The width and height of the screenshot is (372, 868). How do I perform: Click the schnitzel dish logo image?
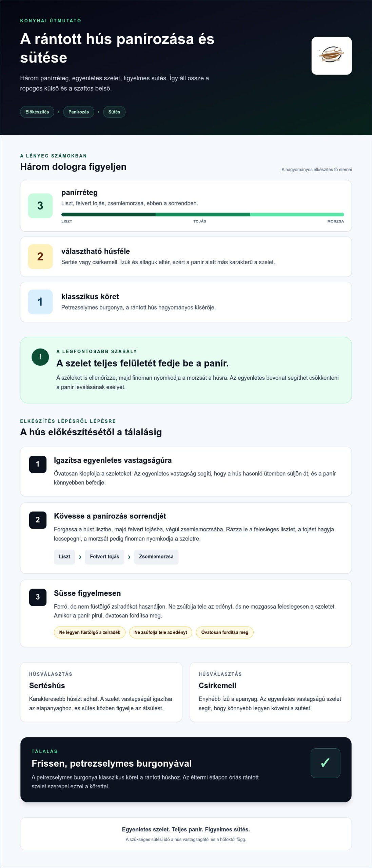click(331, 56)
